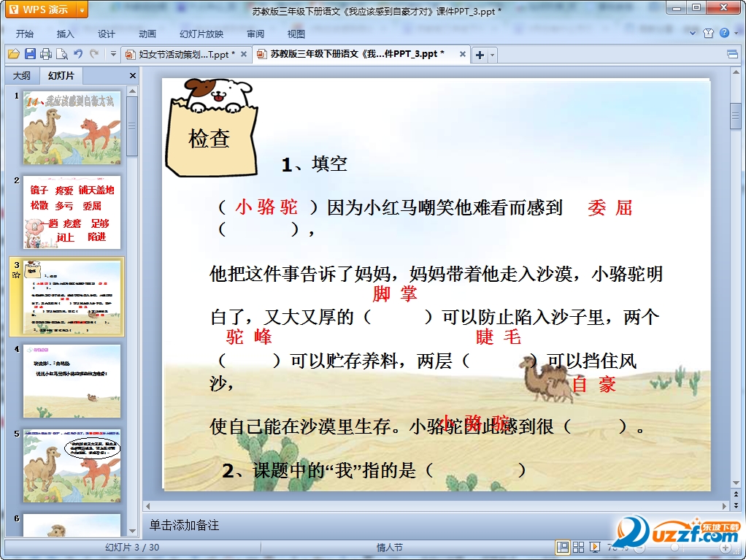The image size is (746, 560).
Task: Jump to the previous slide using the double-up arrow
Action: pos(736,495)
